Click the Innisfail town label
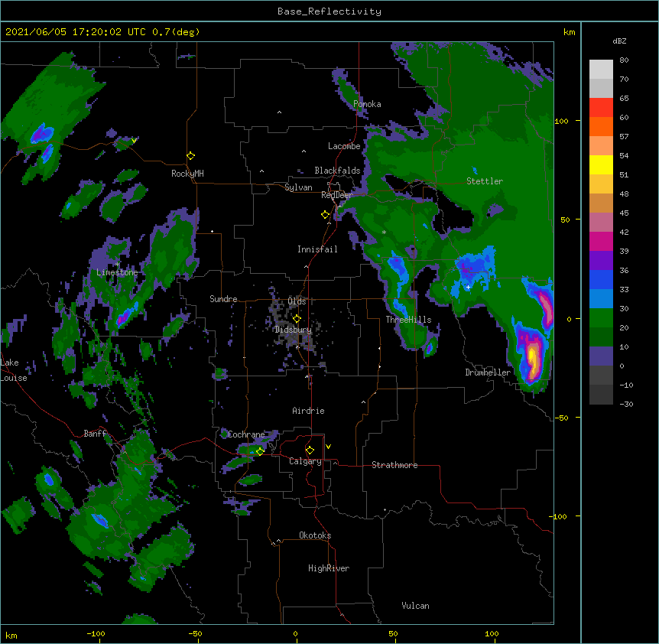Image resolution: width=659 pixels, height=644 pixels. [317, 249]
